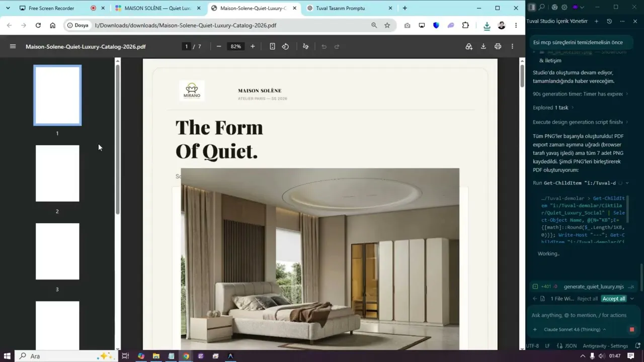
Task: Go to browser home page
Action: pos(52,25)
